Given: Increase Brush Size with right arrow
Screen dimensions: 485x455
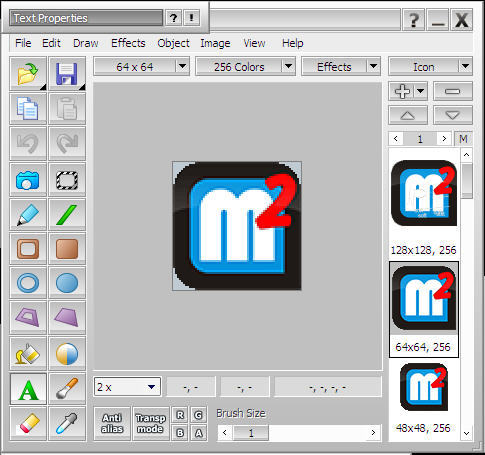Looking at the screenshot, I should [x=373, y=433].
